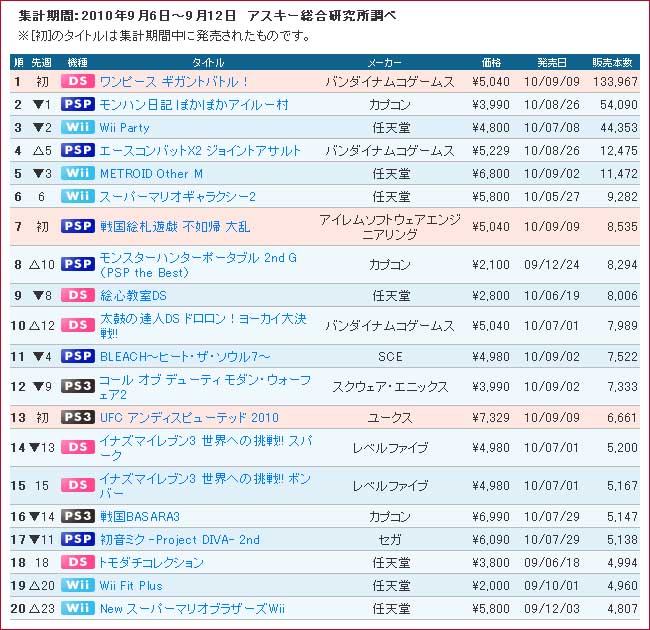This screenshot has height=630, width=650.
Task: Click the 発売日 column header
Action: pos(552,63)
